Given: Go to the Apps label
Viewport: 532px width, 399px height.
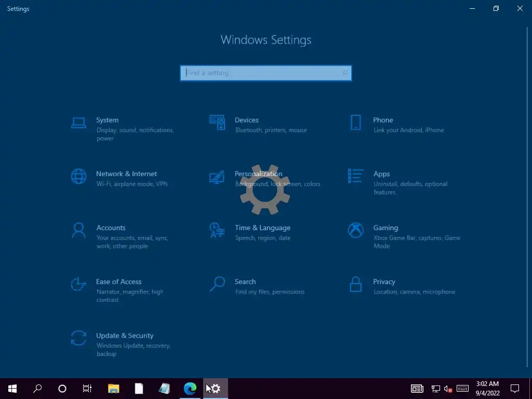Looking at the screenshot, I should pos(382,174).
